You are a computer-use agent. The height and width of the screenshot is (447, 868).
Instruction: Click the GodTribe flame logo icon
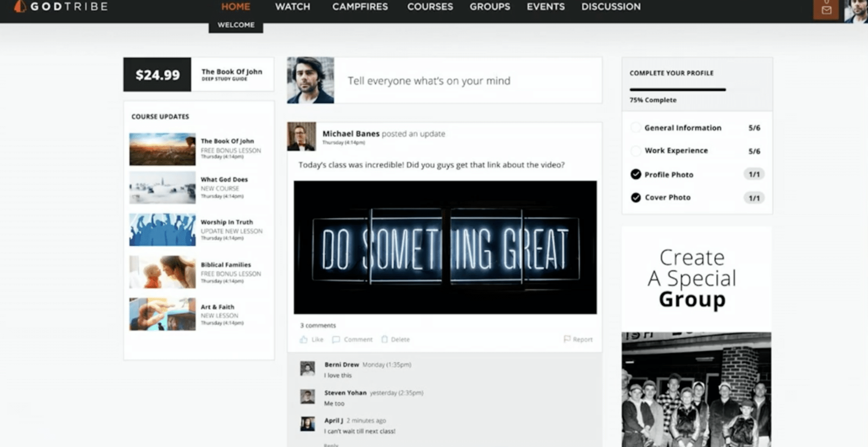[x=19, y=6]
